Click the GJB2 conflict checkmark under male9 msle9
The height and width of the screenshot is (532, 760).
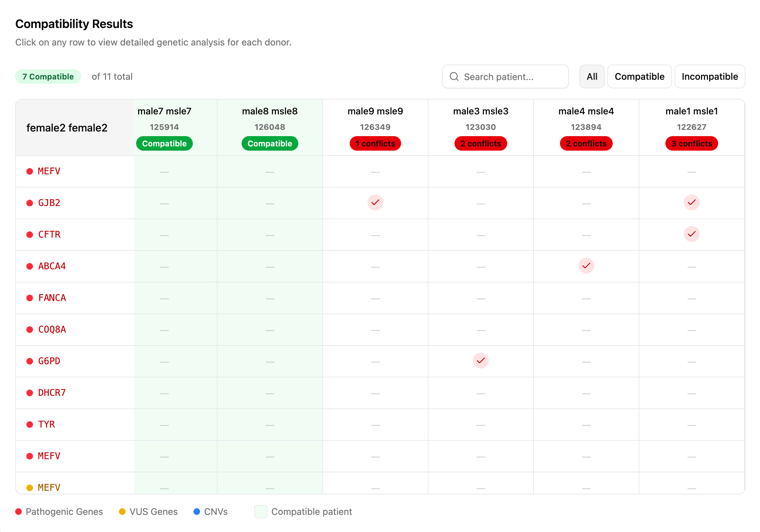coord(375,203)
